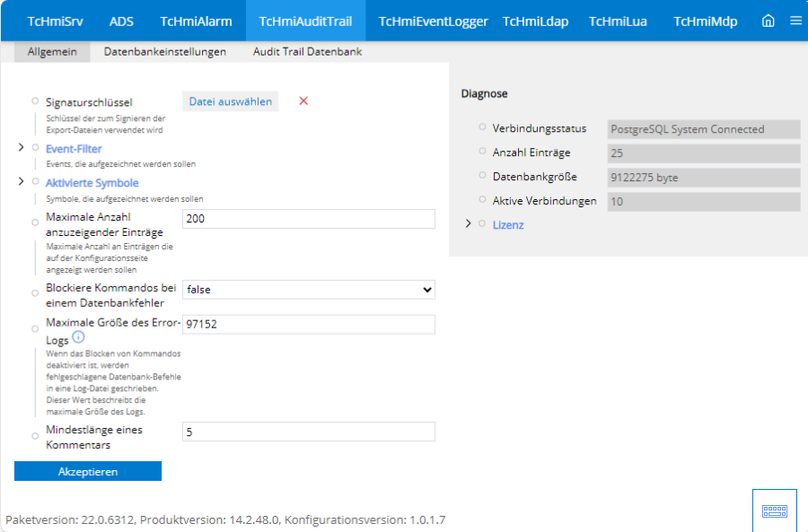The height and width of the screenshot is (532, 808).
Task: Select TcHmiEventLogger in top navigation
Action: pos(433,21)
